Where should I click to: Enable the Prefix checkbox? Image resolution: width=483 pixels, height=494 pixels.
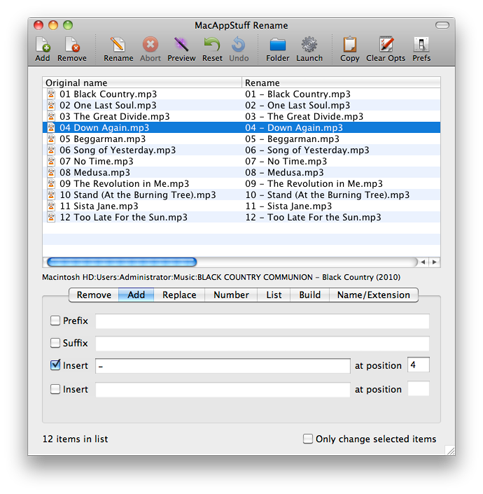click(x=55, y=321)
